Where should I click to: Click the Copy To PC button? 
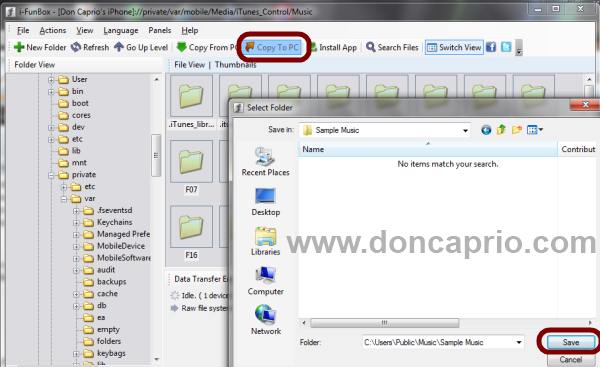point(272,47)
